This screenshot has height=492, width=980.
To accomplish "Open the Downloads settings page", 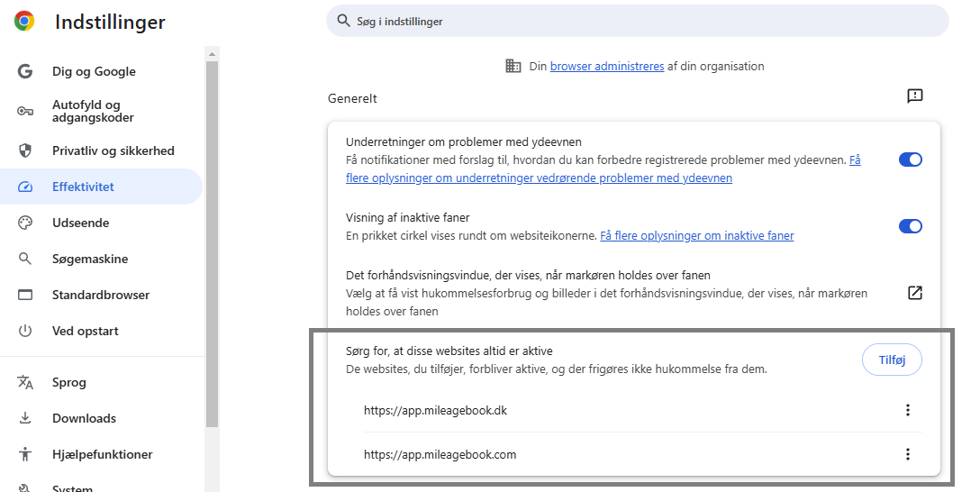I will click(x=101, y=418).
